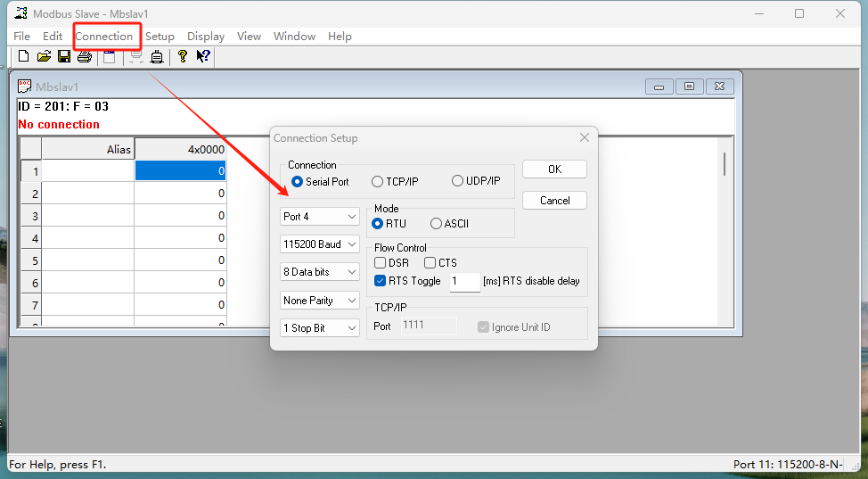Screen dimensions: 868x479
Task: Open the File menu
Action: tap(21, 36)
